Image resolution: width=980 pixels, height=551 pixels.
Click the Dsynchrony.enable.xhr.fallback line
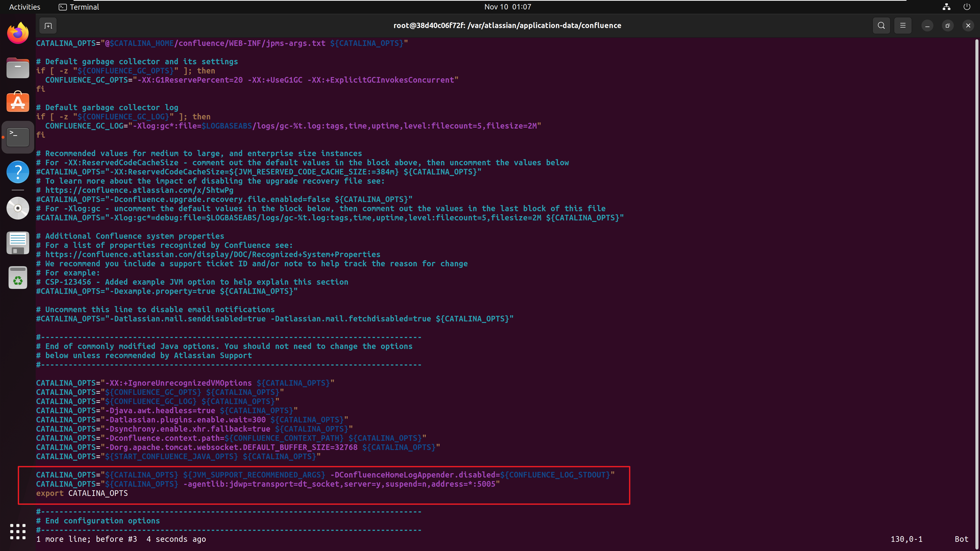tap(194, 429)
